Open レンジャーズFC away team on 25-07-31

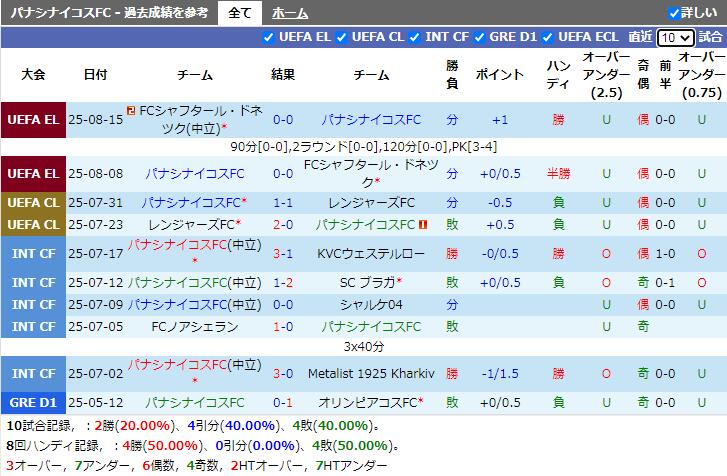(x=371, y=203)
